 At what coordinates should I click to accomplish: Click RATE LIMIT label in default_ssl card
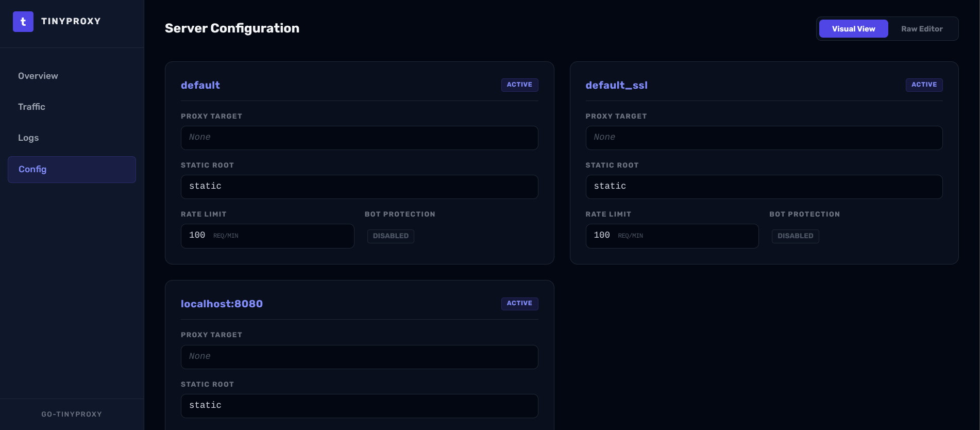[x=608, y=214]
